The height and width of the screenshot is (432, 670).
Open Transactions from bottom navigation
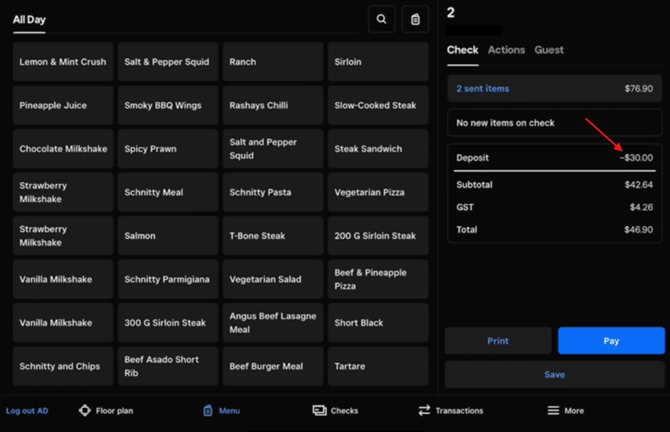point(450,410)
